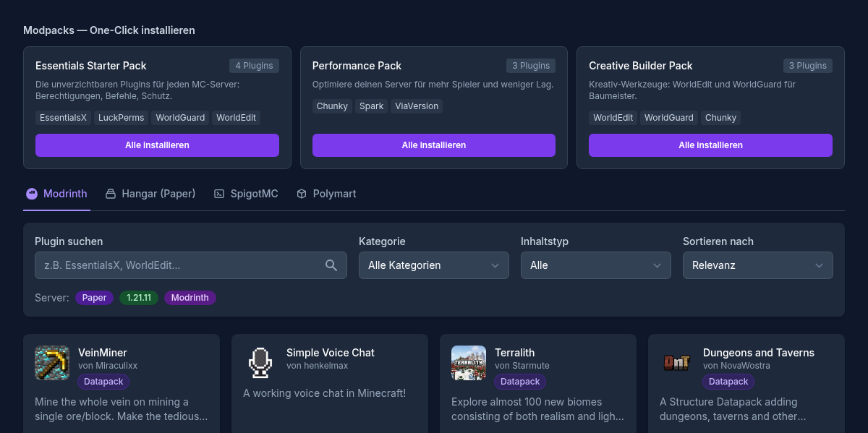Image resolution: width=868 pixels, height=433 pixels.
Task: Click WorldEdit tag in Essentials Starter Pack
Action: click(236, 118)
